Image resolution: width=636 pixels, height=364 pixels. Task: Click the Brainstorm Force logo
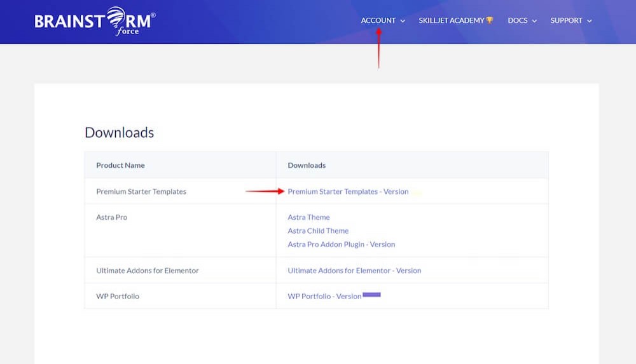(95, 21)
